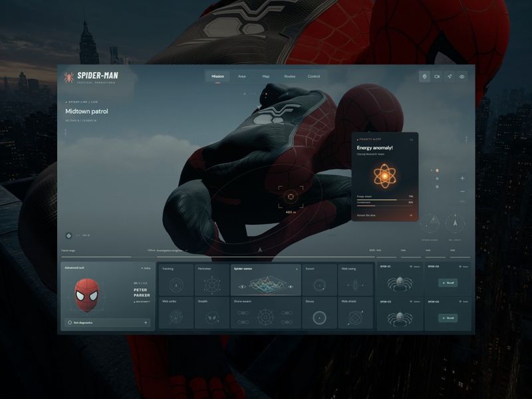This screenshot has width=532, height=399.
Task: Open the camera view icon
Action: pos(437,76)
